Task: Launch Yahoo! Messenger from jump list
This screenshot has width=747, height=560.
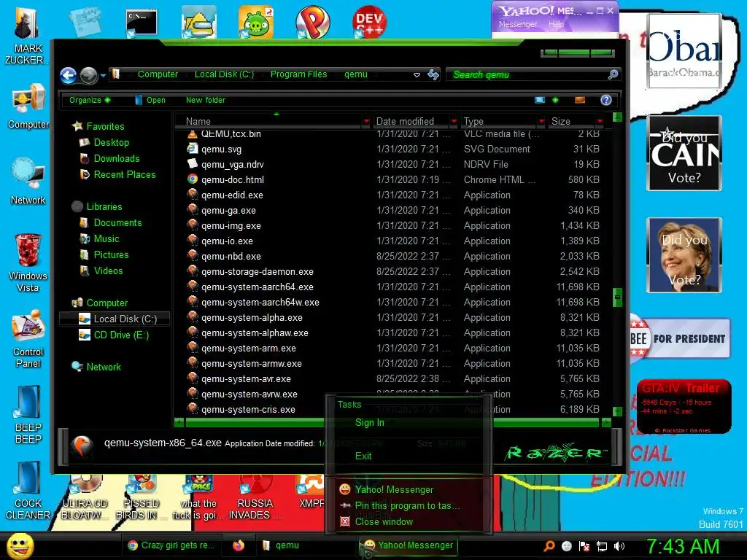Action: [x=394, y=489]
